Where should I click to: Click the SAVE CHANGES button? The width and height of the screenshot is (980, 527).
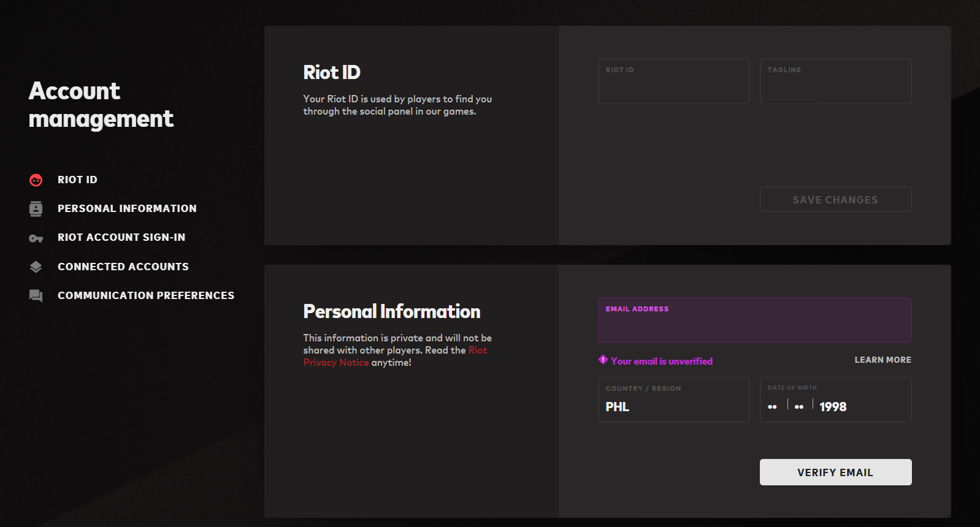[835, 199]
